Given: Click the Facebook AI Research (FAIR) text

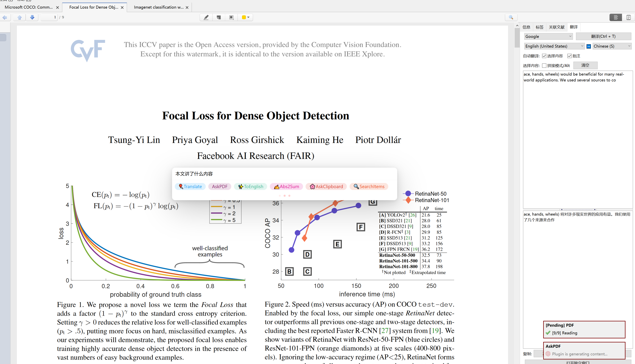Looking at the screenshot, I should pyautogui.click(x=255, y=156).
